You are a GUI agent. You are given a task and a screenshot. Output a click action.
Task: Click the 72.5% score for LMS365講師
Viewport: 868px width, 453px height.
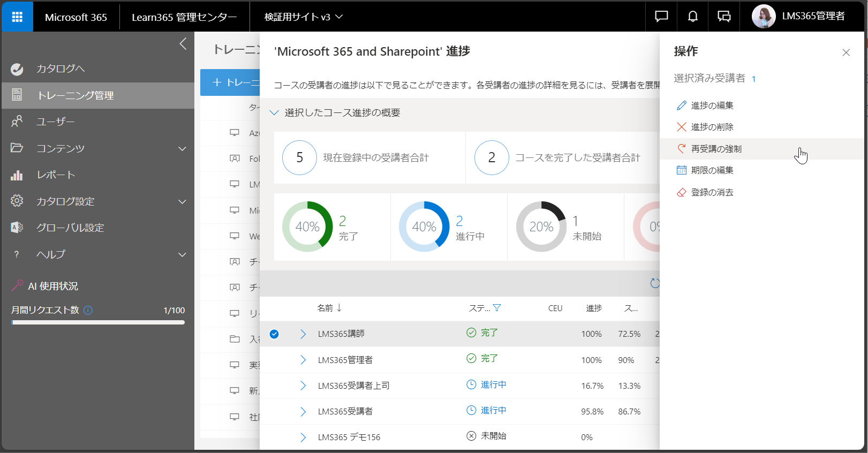pyautogui.click(x=629, y=334)
